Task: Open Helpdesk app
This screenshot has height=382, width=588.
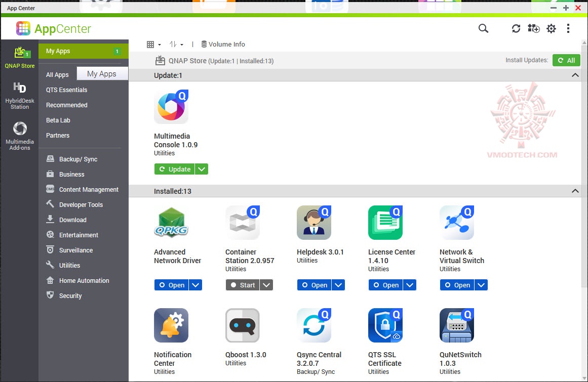Action: tap(314, 285)
